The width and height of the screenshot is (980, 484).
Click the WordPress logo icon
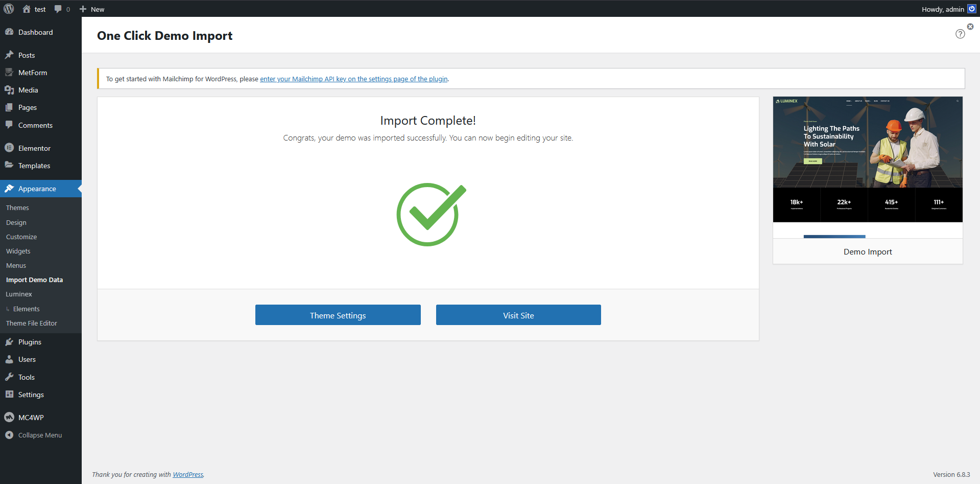[x=9, y=9]
